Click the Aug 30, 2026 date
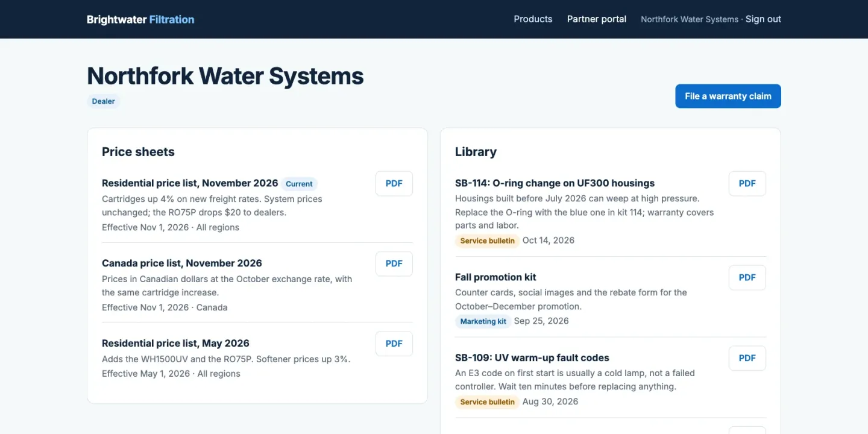Viewport: 868px width, 434px height. (550, 401)
